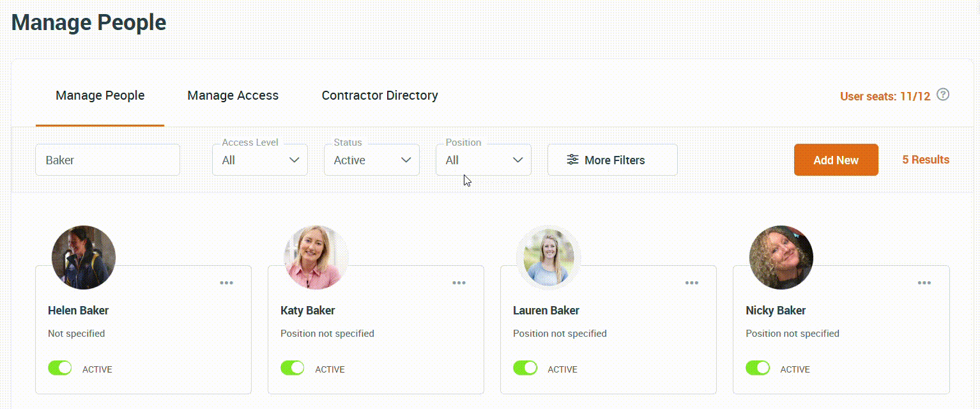Screen dimensions: 980x409
Task: Click Nicky Baker's profile photo
Action: click(x=781, y=258)
